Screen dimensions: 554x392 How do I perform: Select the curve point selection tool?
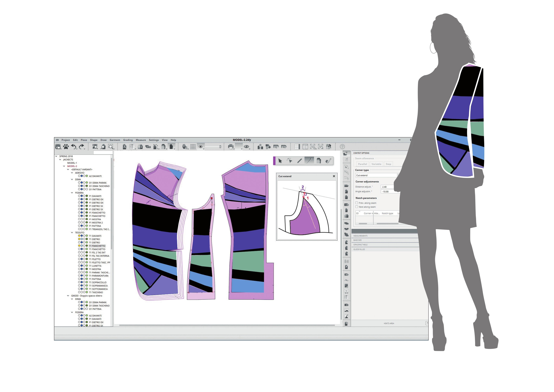[290, 161]
